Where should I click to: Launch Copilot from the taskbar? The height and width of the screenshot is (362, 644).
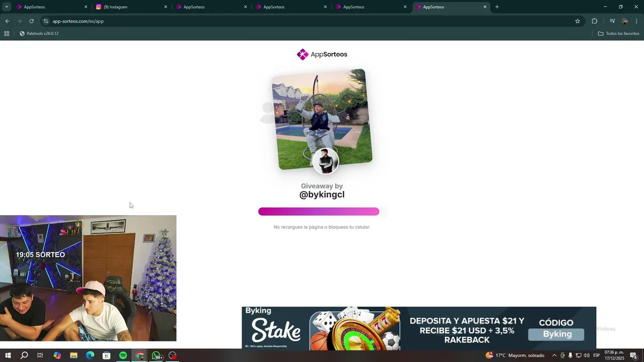pyautogui.click(x=57, y=355)
